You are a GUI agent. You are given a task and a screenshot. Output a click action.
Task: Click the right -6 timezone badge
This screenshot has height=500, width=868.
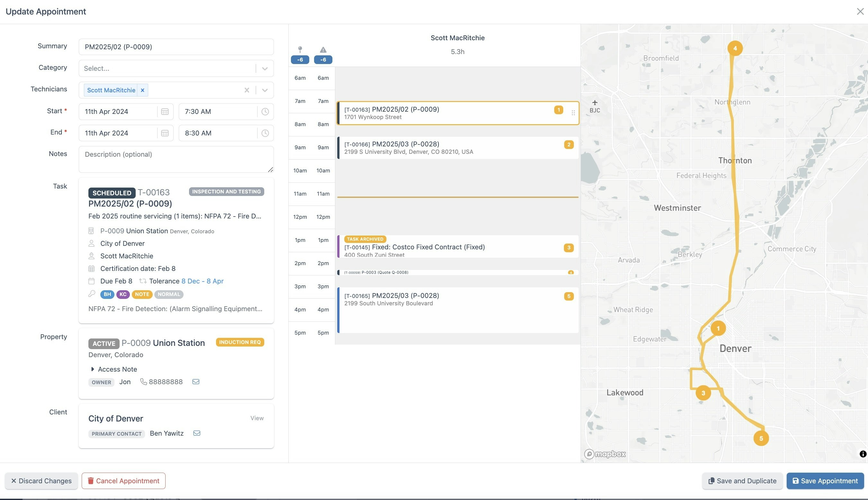point(323,60)
